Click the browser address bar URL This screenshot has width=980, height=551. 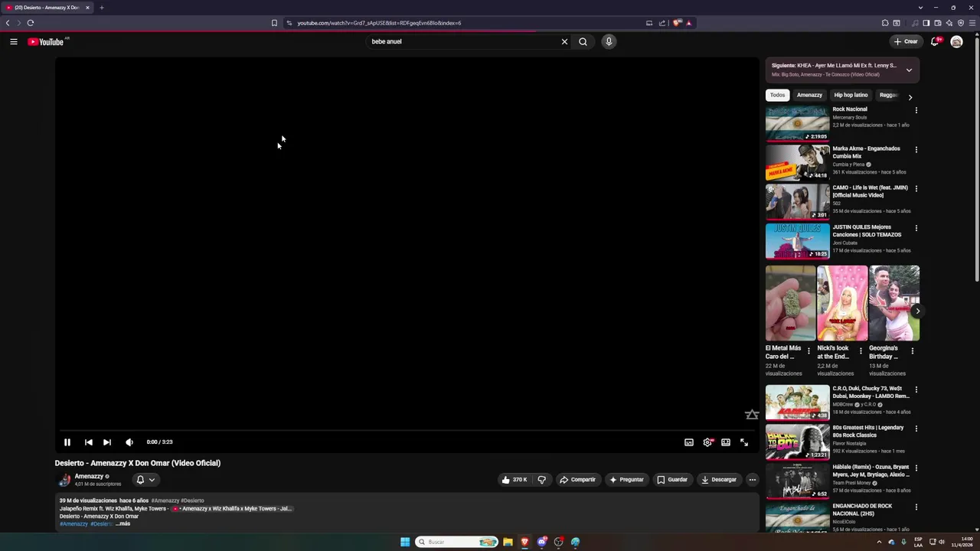379,23
